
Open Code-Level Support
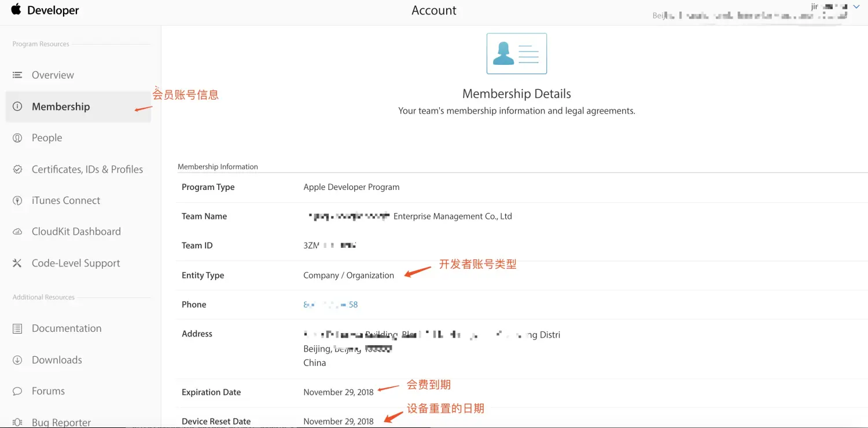[x=76, y=263]
